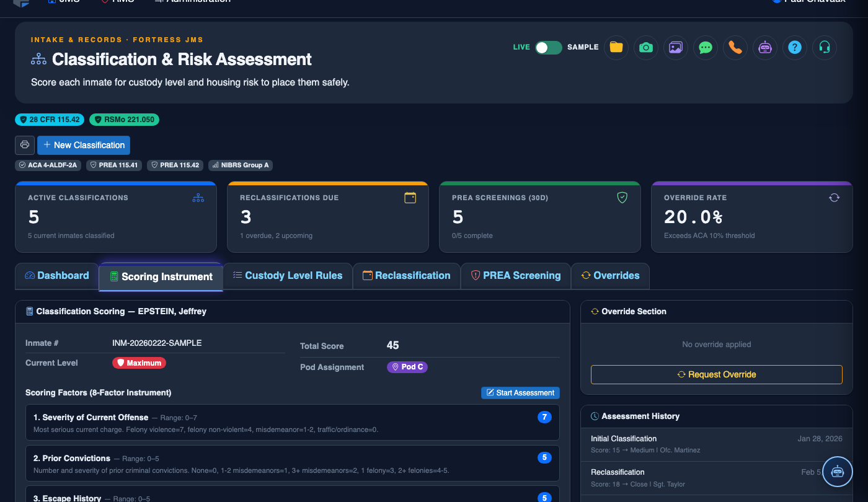
Task: Click the Request Override button
Action: click(717, 374)
